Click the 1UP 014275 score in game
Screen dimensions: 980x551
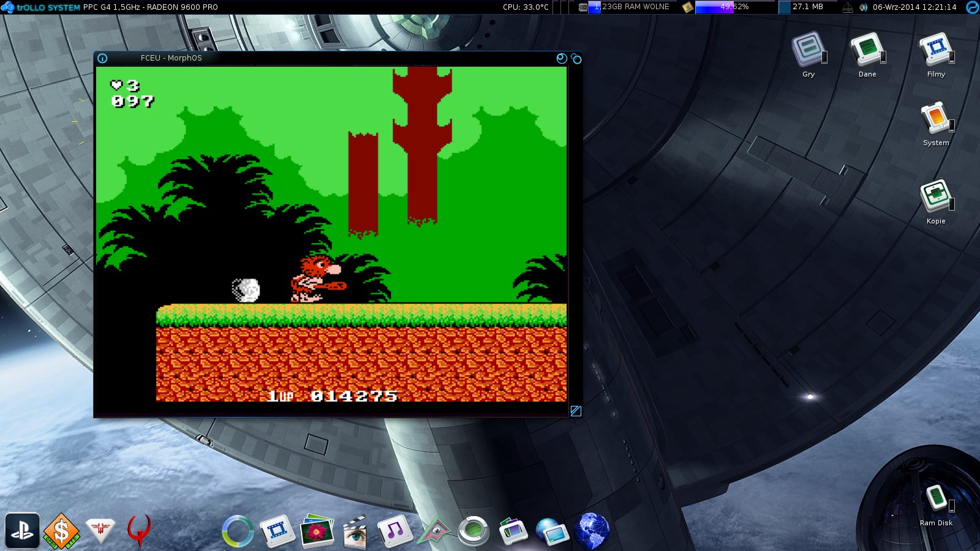(x=333, y=396)
